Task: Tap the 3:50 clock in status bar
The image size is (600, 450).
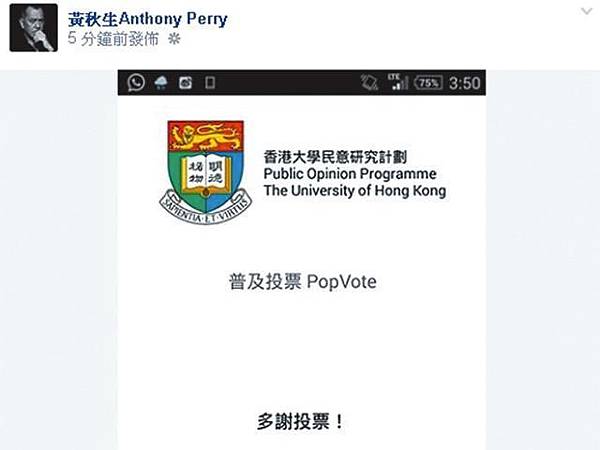Action: click(x=465, y=83)
